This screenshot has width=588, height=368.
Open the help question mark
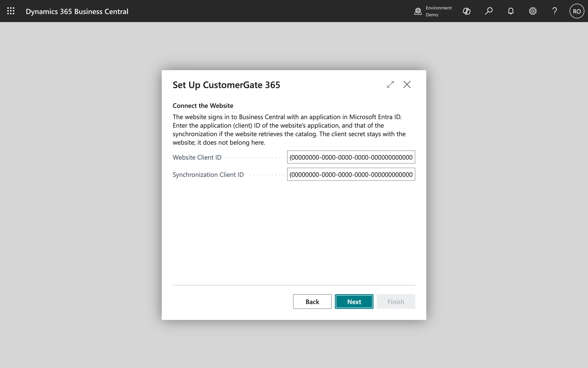point(554,11)
